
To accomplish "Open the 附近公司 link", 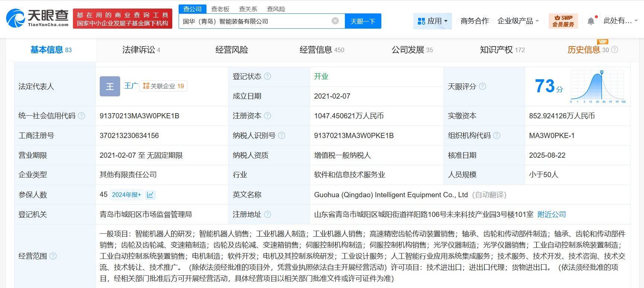I will pyautogui.click(x=551, y=214).
